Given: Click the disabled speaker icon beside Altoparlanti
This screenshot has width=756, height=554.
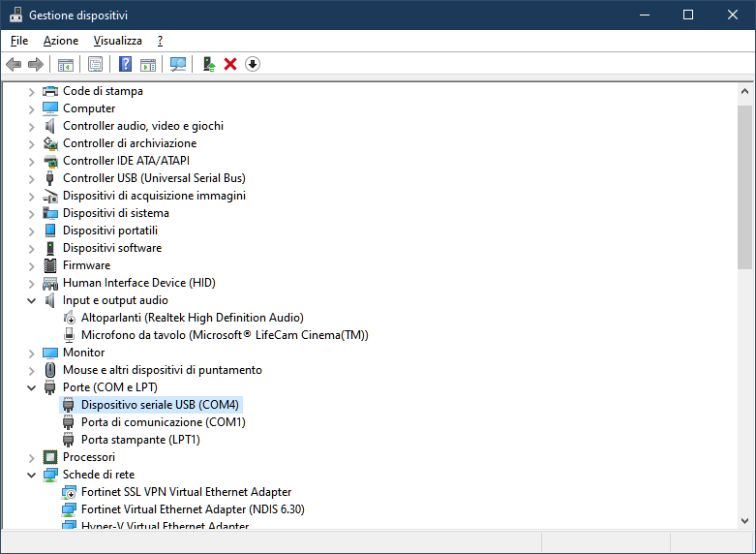Looking at the screenshot, I should pyautogui.click(x=69, y=318).
